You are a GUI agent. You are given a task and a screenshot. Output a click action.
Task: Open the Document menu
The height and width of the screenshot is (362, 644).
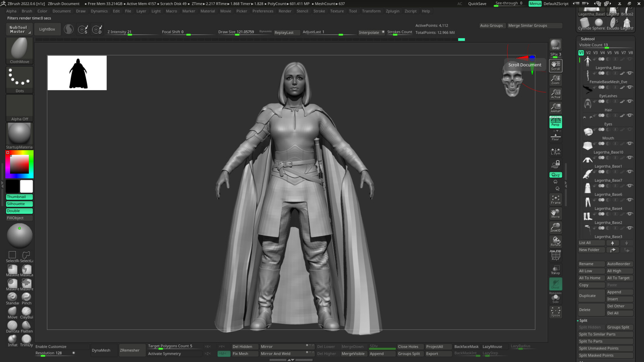pos(62,11)
